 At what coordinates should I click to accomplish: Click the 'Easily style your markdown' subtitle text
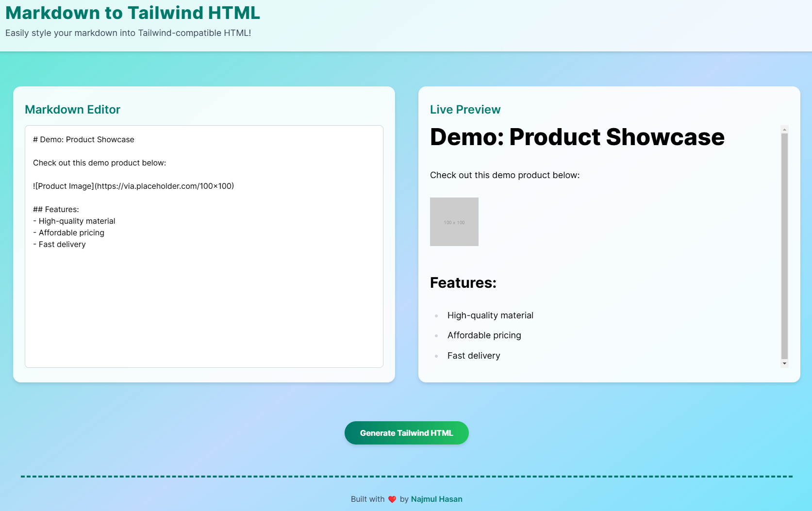(x=128, y=33)
